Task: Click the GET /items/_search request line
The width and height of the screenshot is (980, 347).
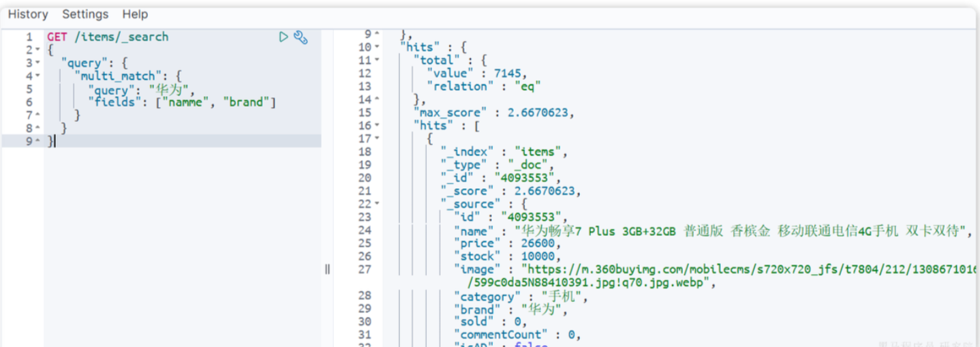Action: (108, 37)
